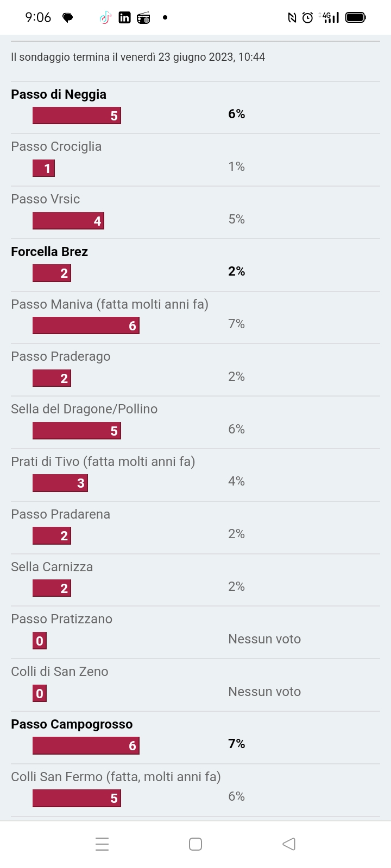
Task: Tap Sella del Dragone/Pollino vote bar
Action: click(x=77, y=431)
